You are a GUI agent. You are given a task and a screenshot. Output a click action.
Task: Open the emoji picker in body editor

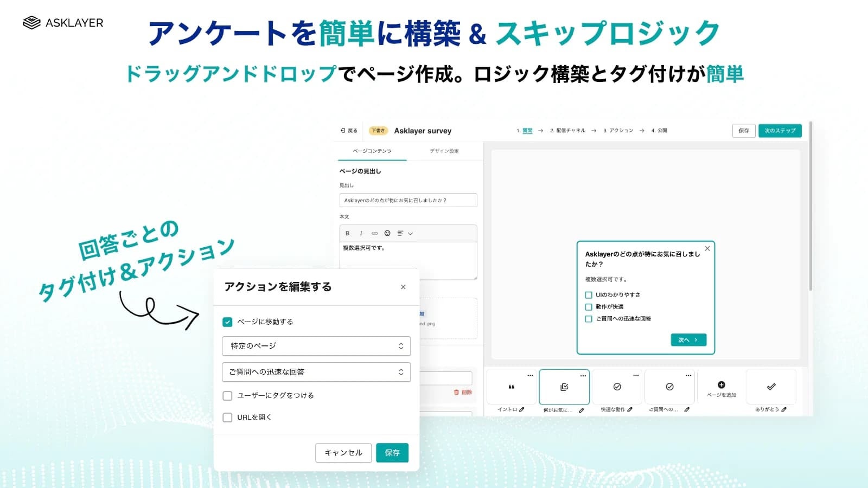(387, 233)
